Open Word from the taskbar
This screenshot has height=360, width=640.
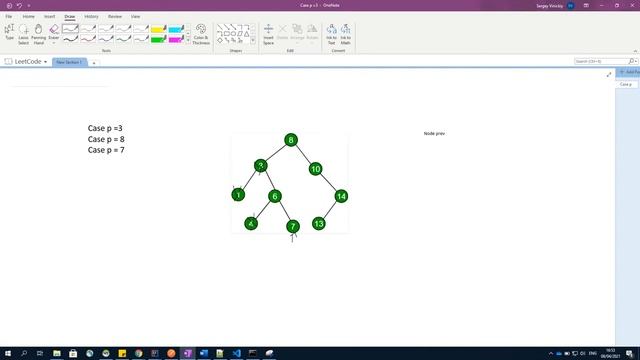point(204,353)
